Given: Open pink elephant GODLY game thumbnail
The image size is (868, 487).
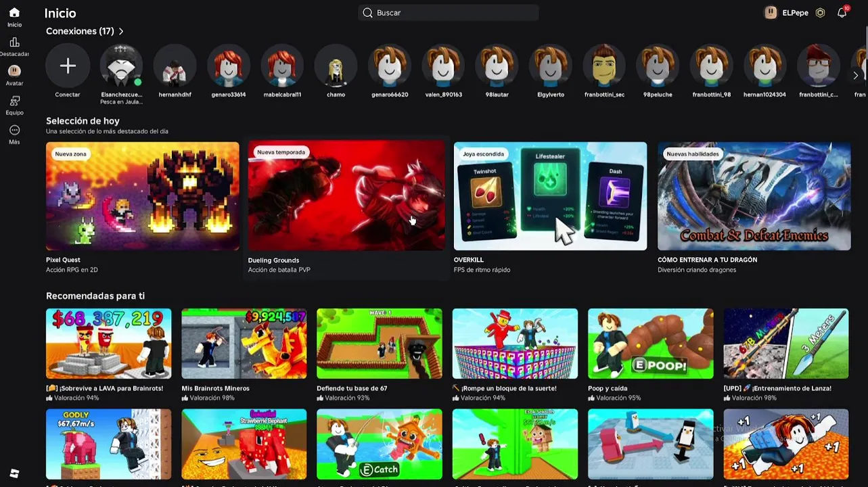Looking at the screenshot, I should coord(109,444).
